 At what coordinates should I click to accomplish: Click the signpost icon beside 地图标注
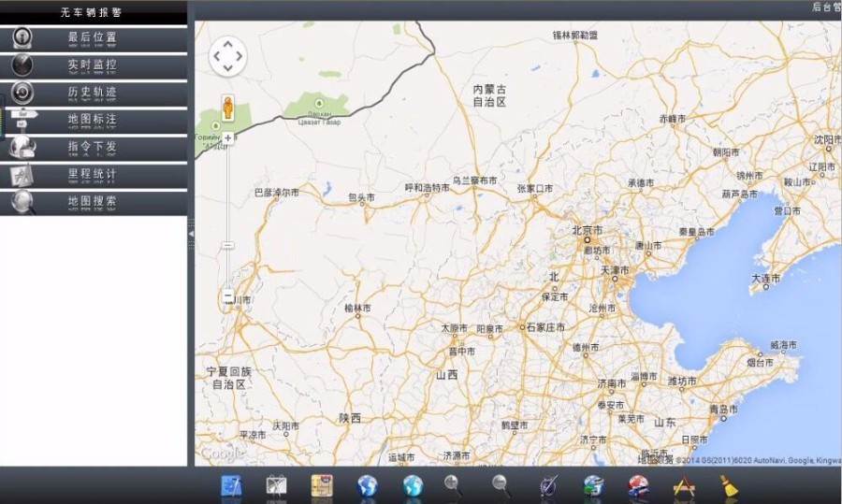pyautogui.click(x=23, y=119)
